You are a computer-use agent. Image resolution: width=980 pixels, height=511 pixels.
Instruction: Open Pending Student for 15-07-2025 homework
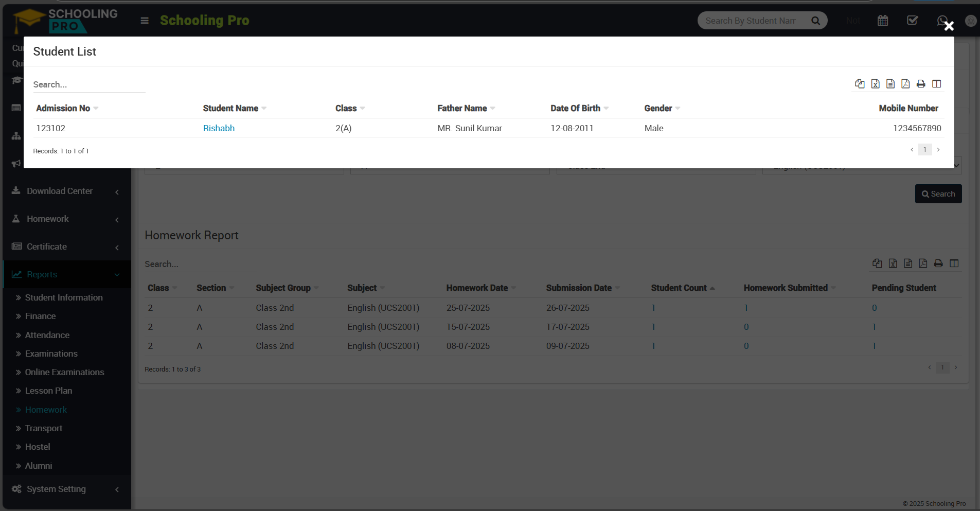(874, 327)
